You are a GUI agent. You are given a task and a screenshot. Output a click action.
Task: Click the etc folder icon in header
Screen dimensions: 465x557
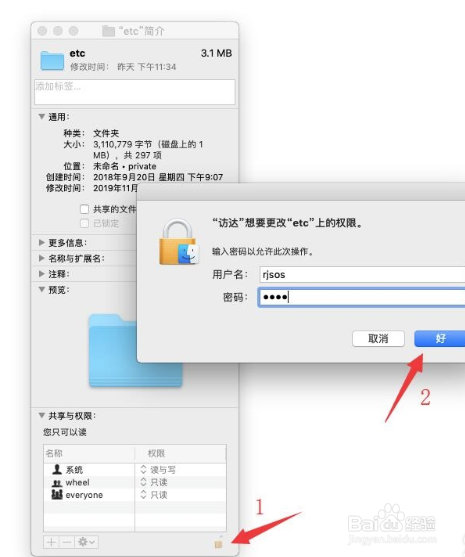pos(52,60)
